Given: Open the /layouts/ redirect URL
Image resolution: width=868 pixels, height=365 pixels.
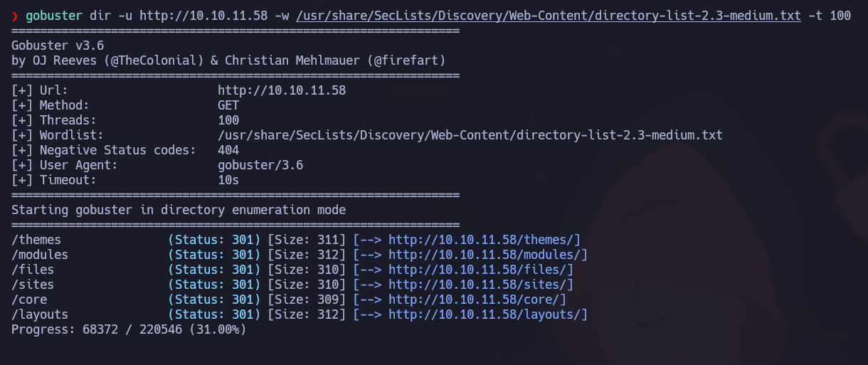Looking at the screenshot, I should point(487,314).
